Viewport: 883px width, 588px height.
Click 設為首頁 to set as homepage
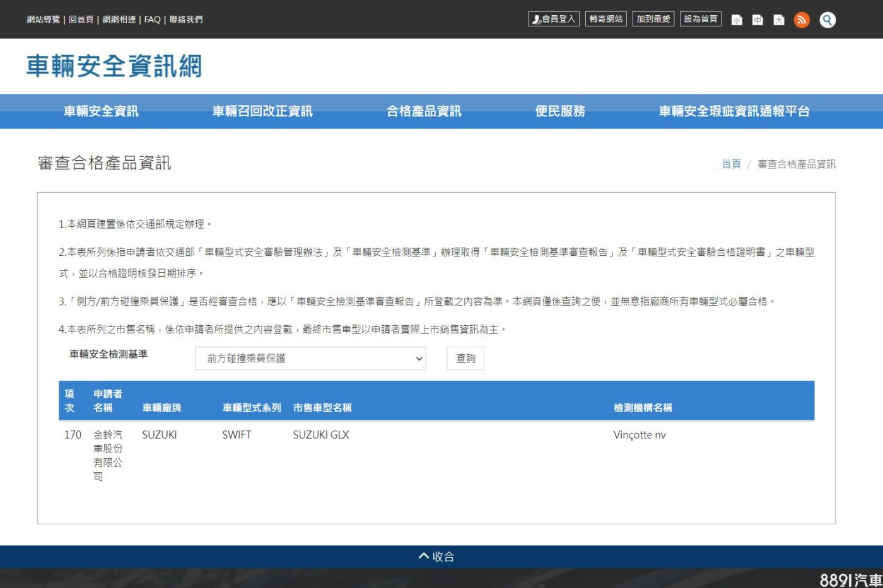coord(700,19)
